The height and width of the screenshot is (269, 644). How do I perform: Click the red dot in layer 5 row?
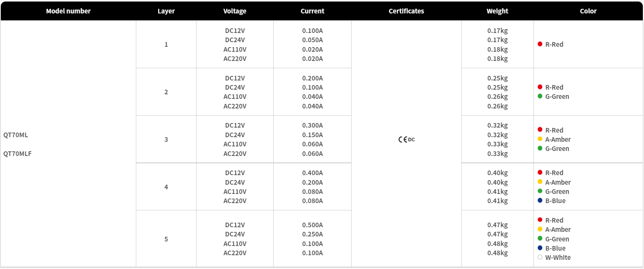(x=540, y=220)
